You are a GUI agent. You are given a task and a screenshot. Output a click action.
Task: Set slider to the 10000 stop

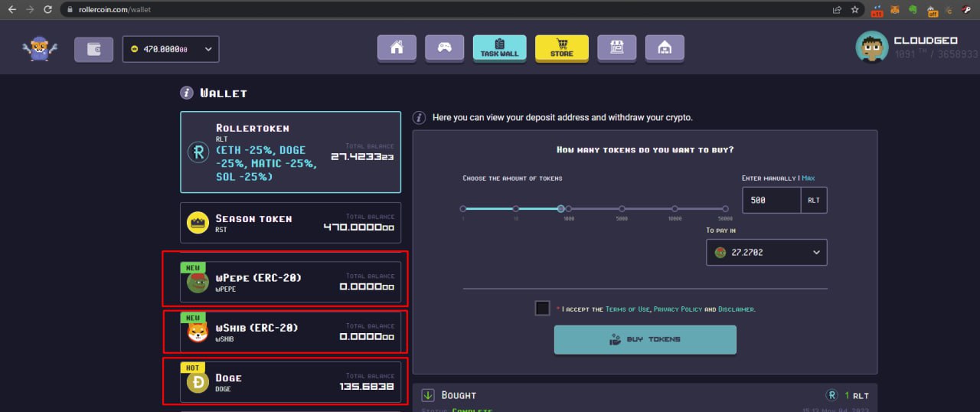[675, 208]
